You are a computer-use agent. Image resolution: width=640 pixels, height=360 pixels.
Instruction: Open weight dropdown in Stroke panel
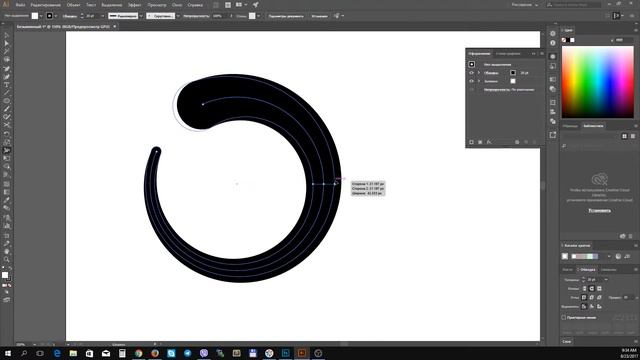tap(606, 280)
